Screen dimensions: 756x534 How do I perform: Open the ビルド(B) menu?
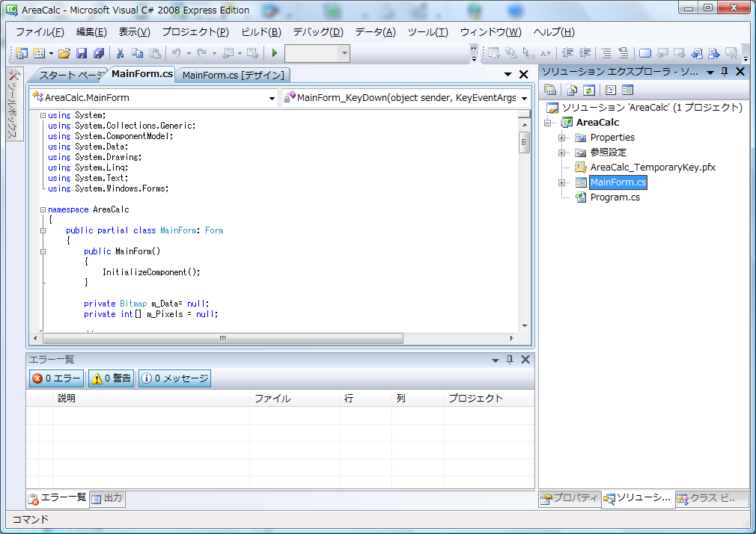coord(260,32)
